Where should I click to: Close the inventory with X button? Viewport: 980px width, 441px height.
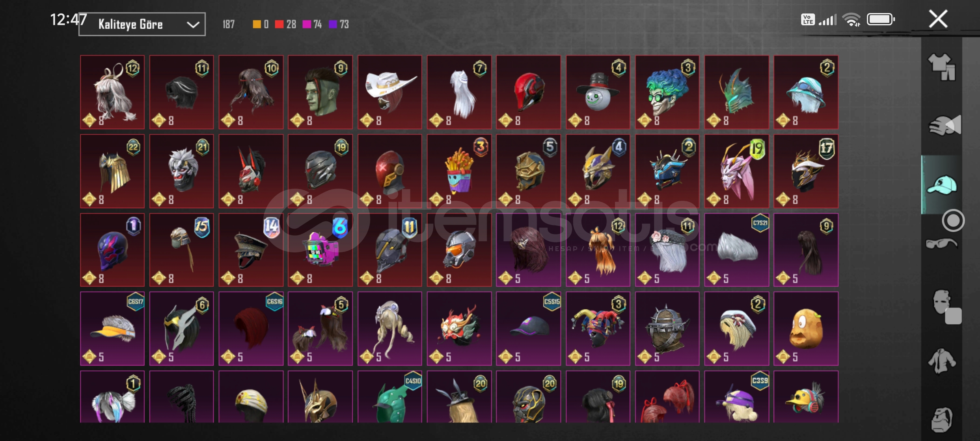(938, 19)
